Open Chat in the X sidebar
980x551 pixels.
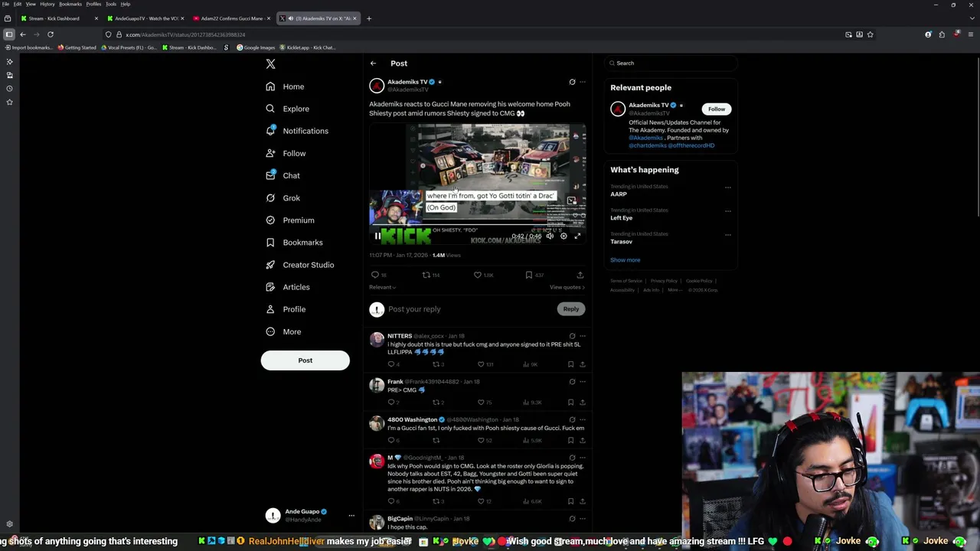click(283, 175)
